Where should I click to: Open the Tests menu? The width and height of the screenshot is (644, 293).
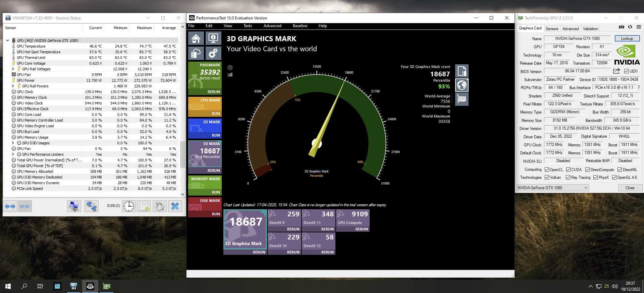tap(248, 26)
